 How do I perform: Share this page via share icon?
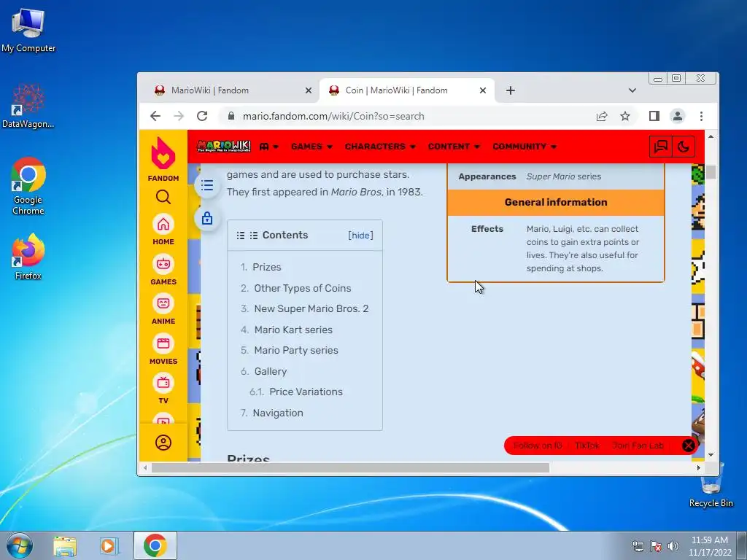click(602, 116)
